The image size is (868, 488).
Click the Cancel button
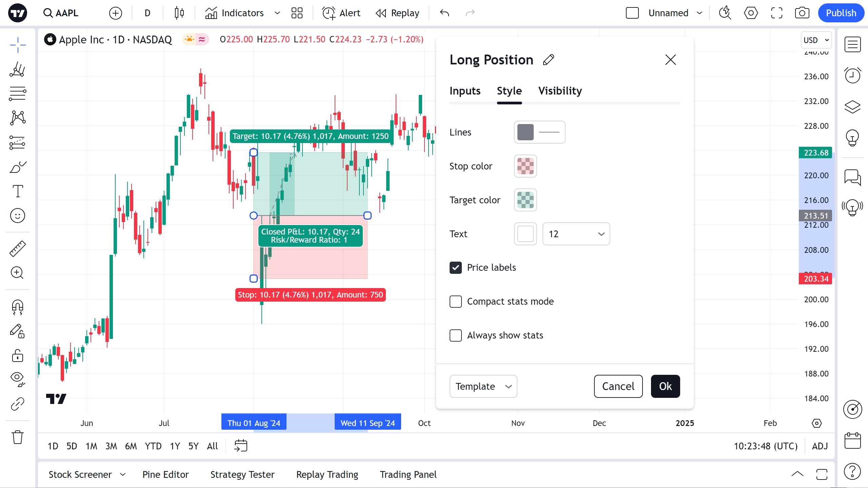[x=618, y=386]
